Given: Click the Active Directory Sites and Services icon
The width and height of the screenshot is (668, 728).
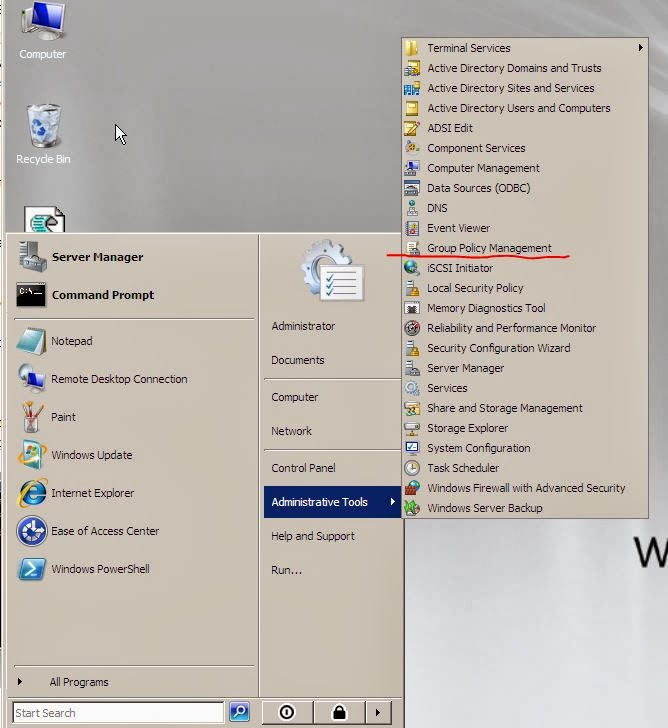Looking at the screenshot, I should [412, 88].
